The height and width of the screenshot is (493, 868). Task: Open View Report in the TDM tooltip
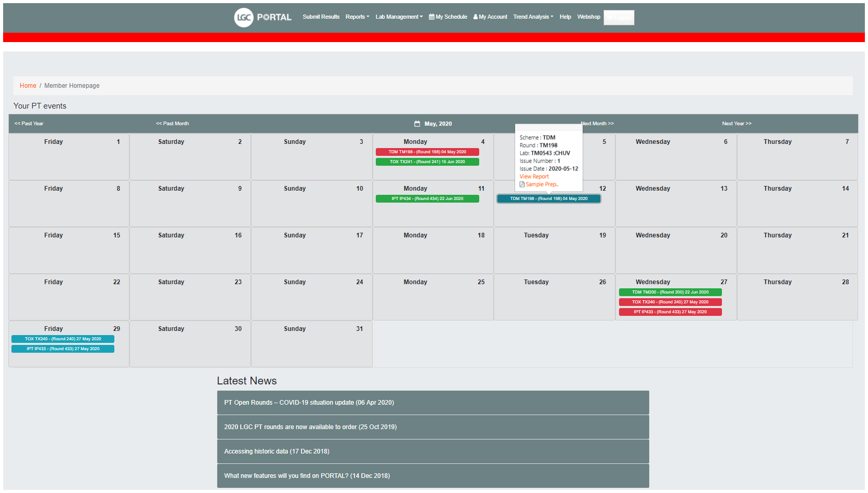tap(534, 176)
